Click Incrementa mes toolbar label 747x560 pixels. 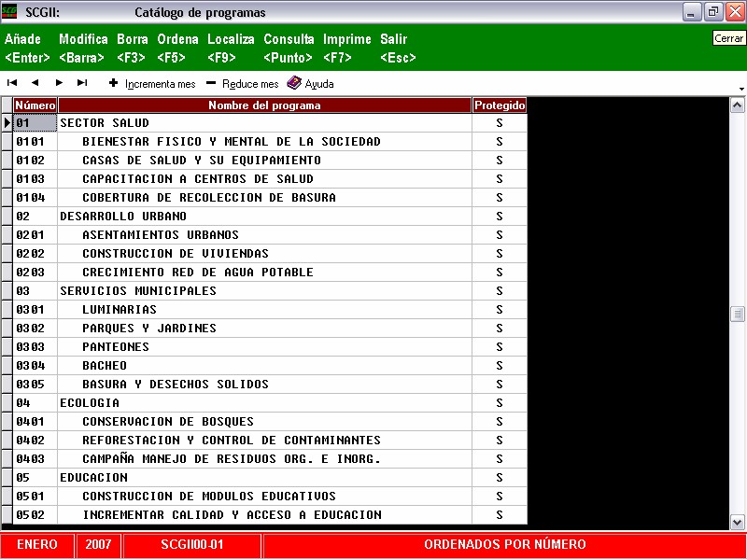160,84
